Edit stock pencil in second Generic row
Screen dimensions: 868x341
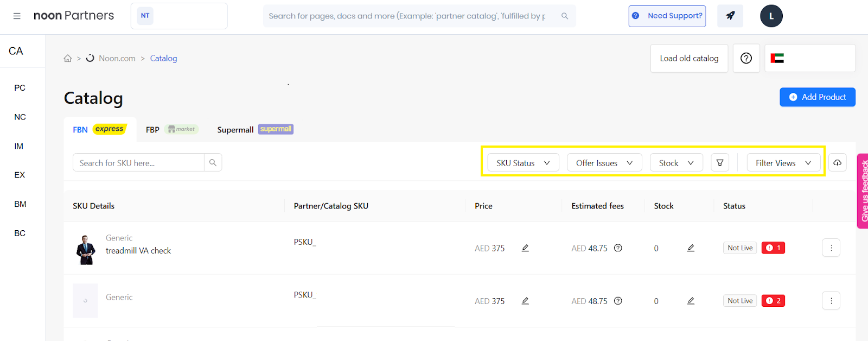click(x=691, y=301)
